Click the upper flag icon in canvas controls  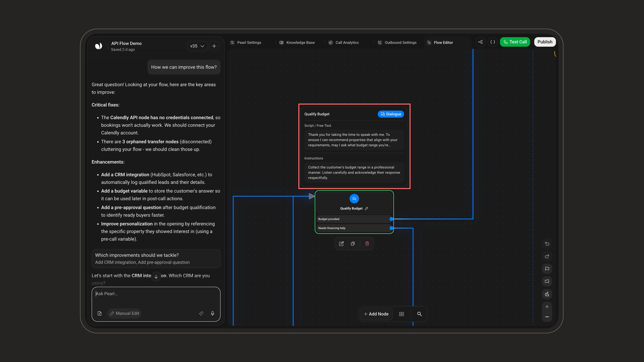547,269
